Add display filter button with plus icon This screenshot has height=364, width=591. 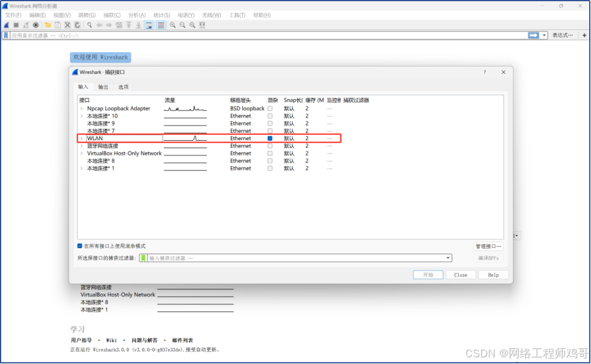584,35
